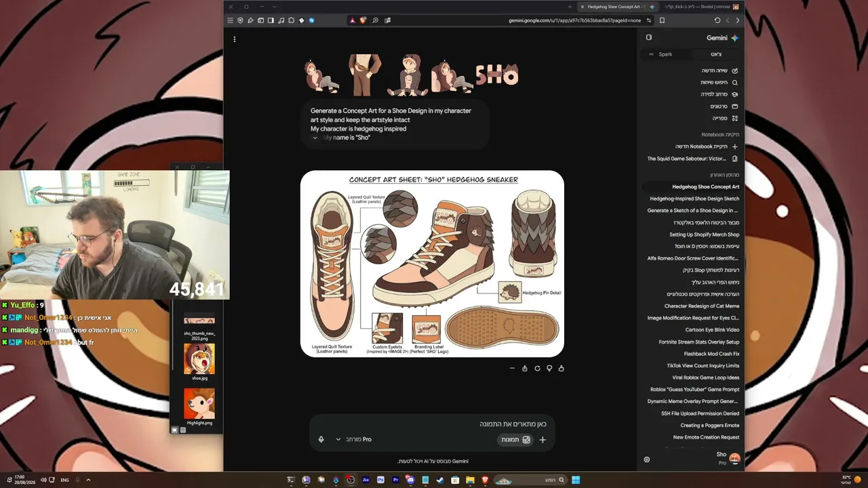Open the three-dot options above the chat
The height and width of the screenshot is (488, 868).
point(235,39)
